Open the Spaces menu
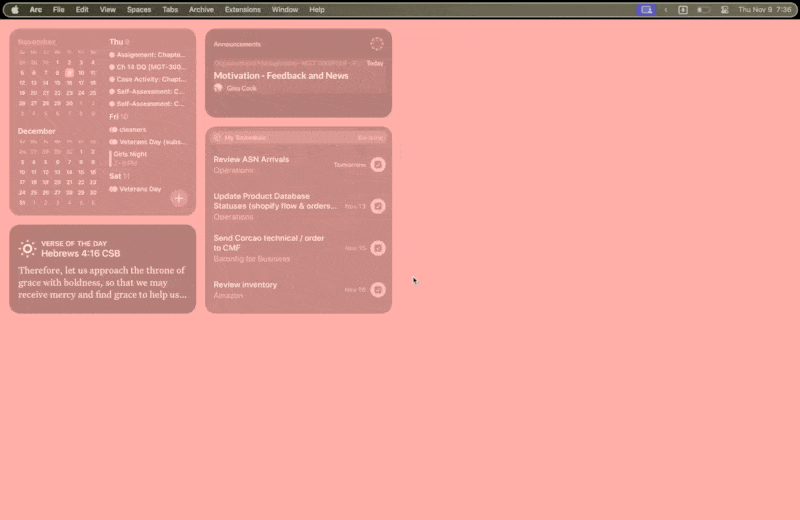The image size is (800, 520). click(139, 9)
